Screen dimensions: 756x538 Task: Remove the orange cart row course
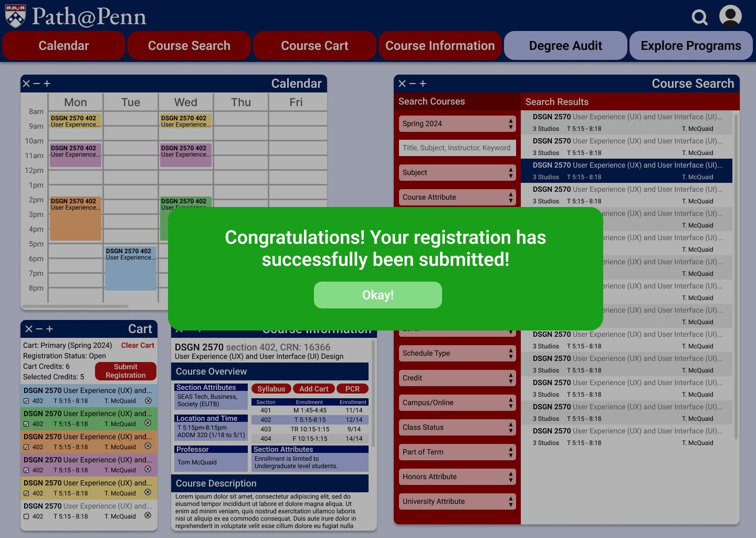[x=148, y=446]
